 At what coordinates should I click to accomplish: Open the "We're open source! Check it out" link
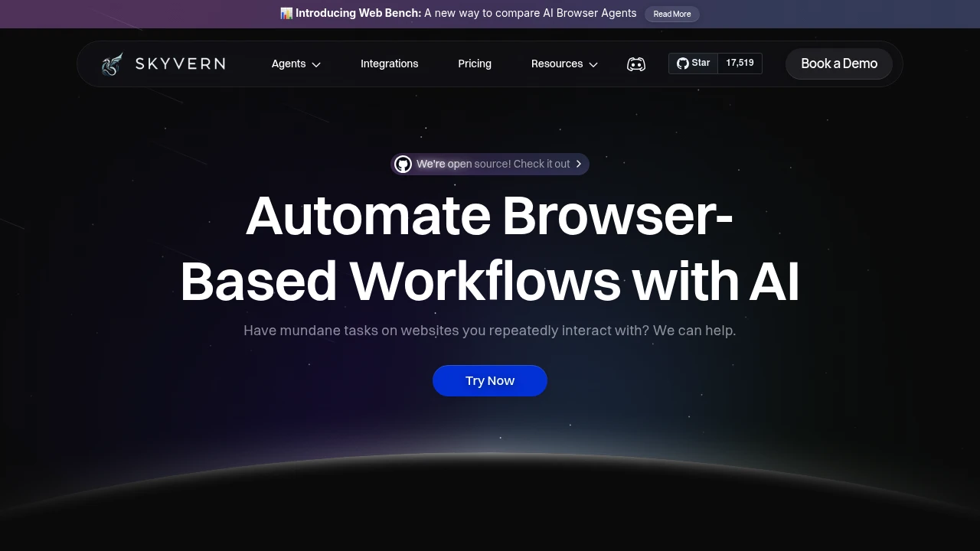click(490, 164)
